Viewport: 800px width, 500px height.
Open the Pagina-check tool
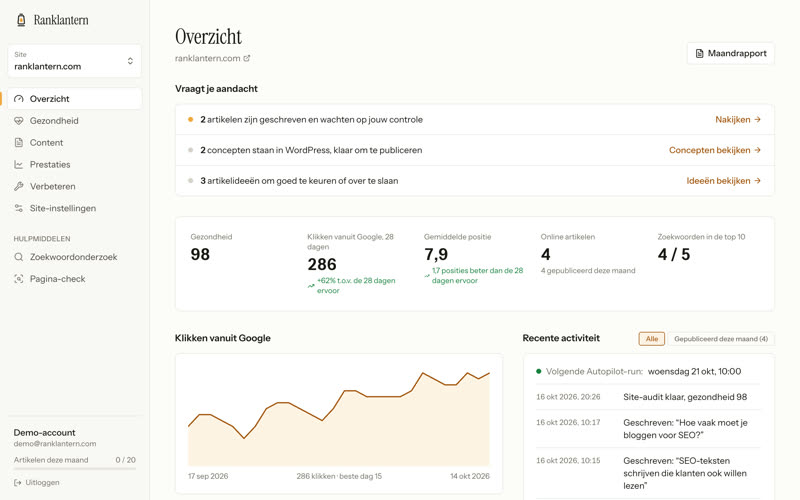[x=74, y=279]
